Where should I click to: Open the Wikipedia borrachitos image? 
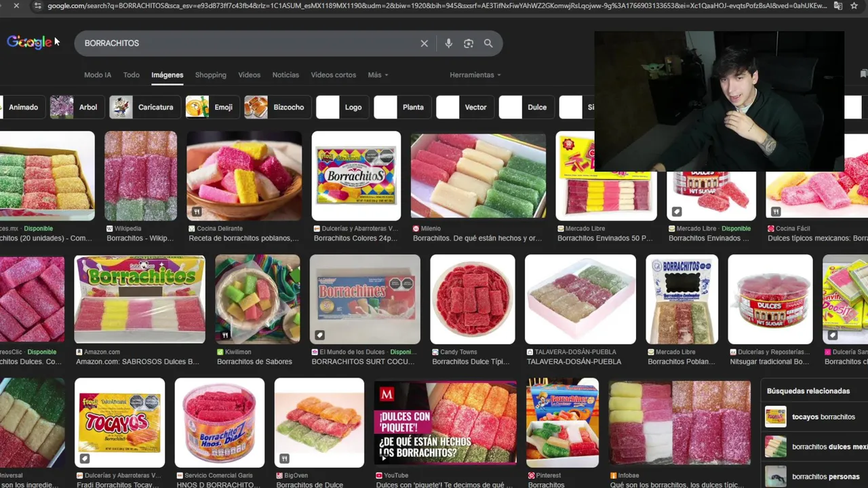pyautogui.click(x=140, y=176)
